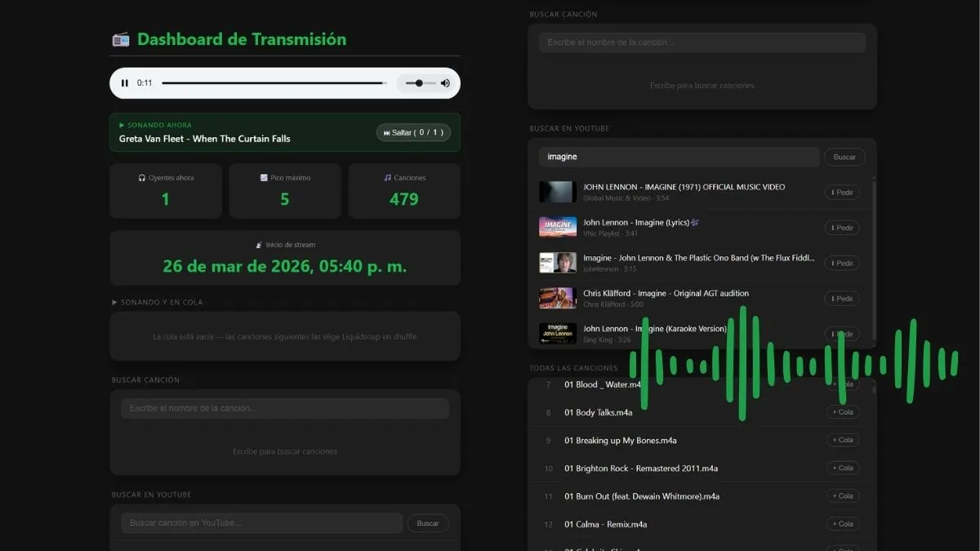Select the 01 Brighton Rock title
The width and height of the screenshot is (980, 551).
pyautogui.click(x=641, y=469)
